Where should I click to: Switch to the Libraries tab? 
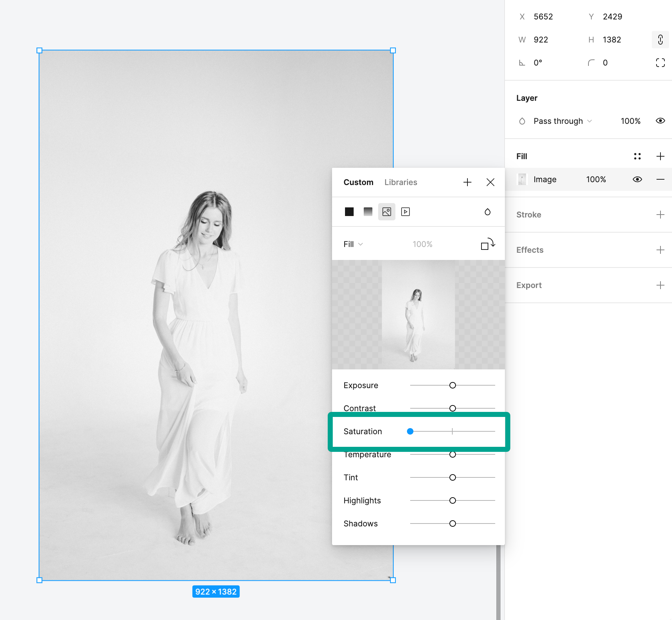coord(400,182)
